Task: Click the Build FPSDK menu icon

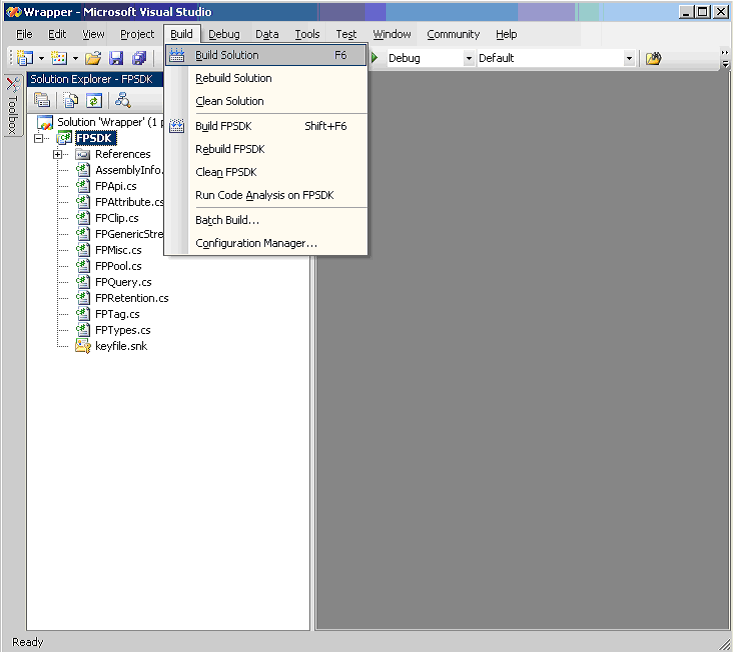Action: point(177,126)
